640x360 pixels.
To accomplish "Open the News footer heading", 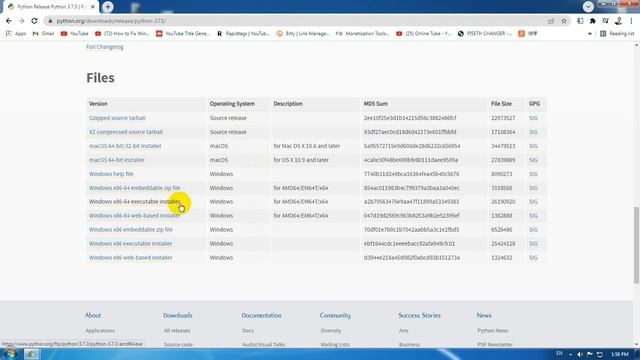I will (484, 316).
